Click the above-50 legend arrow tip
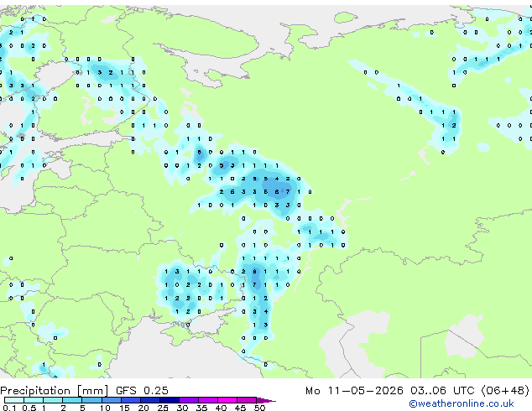The height and width of the screenshot is (411, 532). (266, 400)
